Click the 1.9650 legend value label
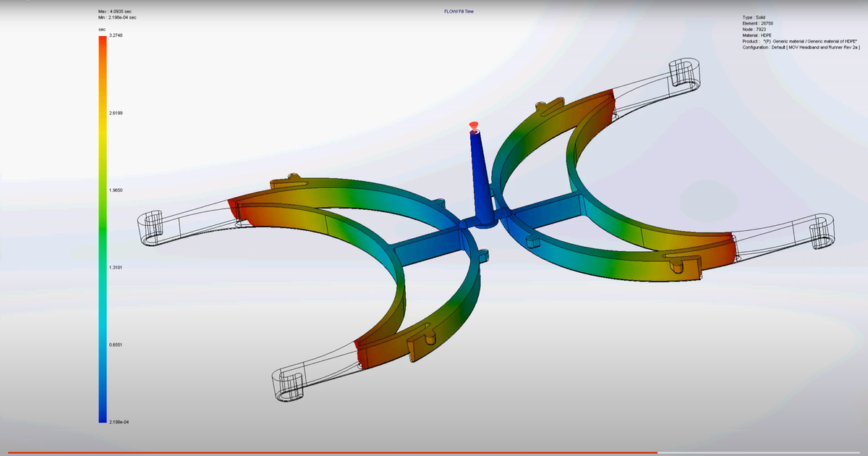Image resolution: width=868 pixels, height=456 pixels. coord(114,190)
